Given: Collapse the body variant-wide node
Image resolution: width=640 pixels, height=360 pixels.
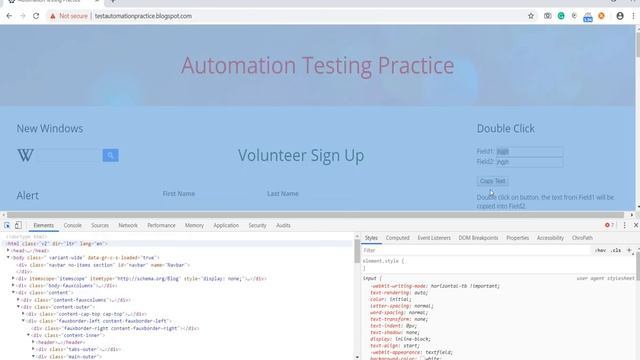Looking at the screenshot, I should pos(8,258).
